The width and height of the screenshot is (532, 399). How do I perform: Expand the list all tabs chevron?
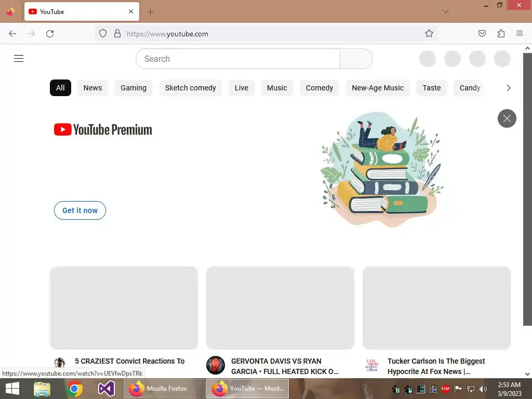445,11
